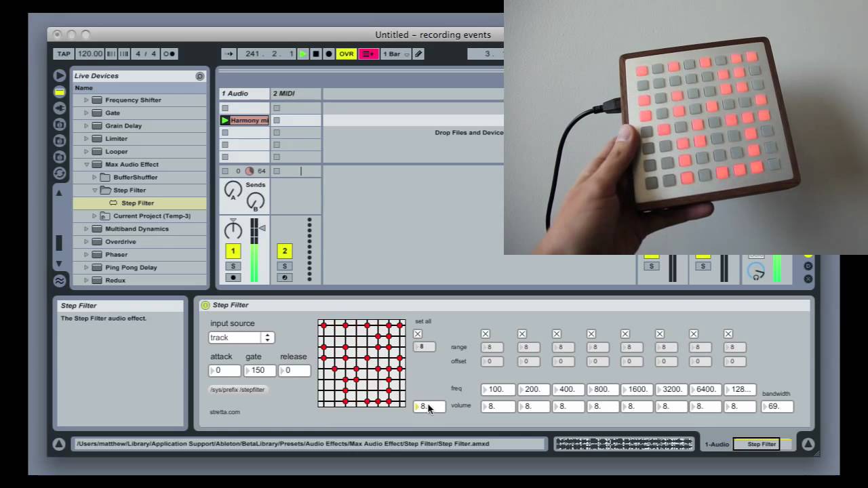Click the Groove Pool wave icon
This screenshot has width=868, height=488.
(x=60, y=280)
